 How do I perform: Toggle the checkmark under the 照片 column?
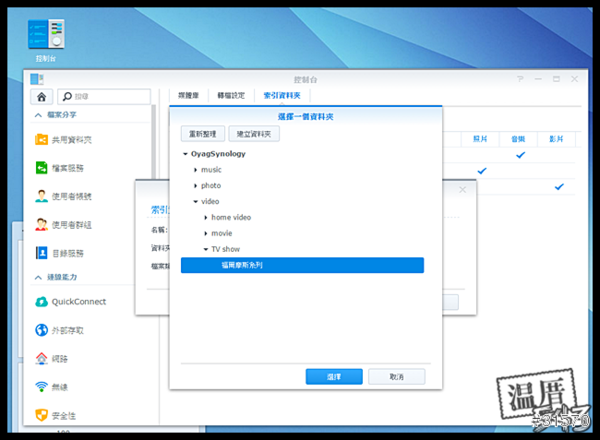coord(482,171)
